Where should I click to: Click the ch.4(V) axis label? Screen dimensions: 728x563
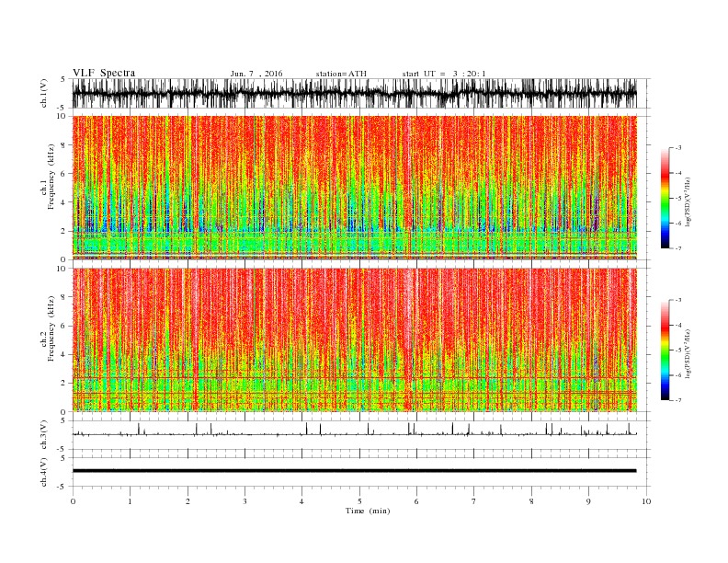click(44, 472)
